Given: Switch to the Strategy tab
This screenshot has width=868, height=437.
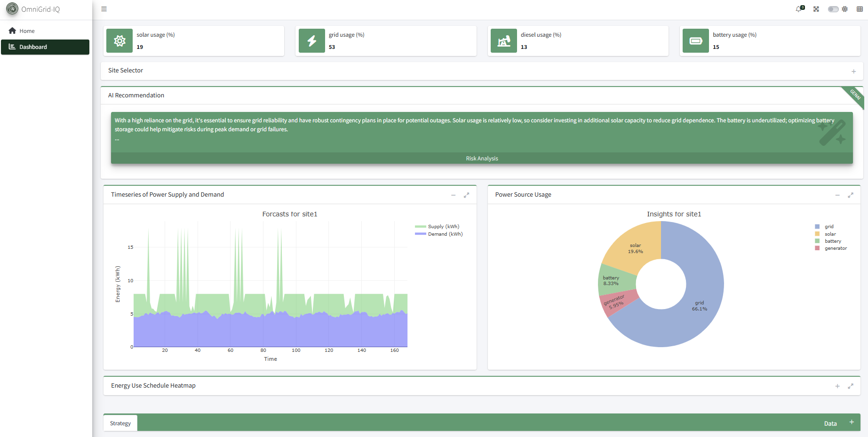Looking at the screenshot, I should point(120,423).
